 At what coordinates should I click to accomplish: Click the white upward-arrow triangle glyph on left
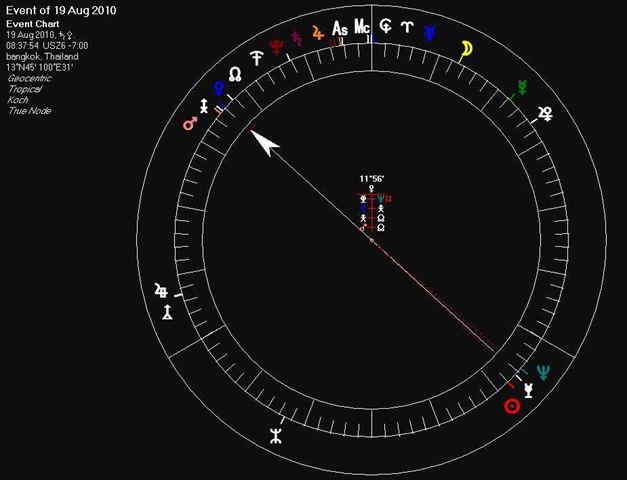167,312
